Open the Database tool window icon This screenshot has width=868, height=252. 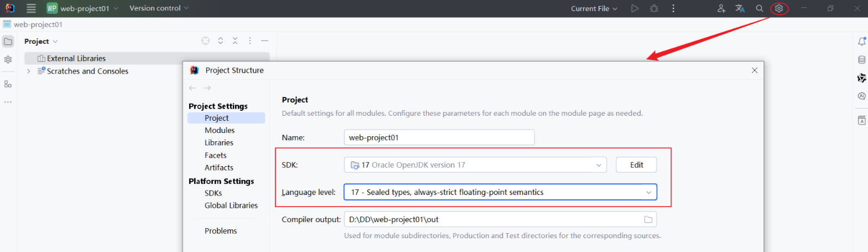pyautogui.click(x=861, y=60)
